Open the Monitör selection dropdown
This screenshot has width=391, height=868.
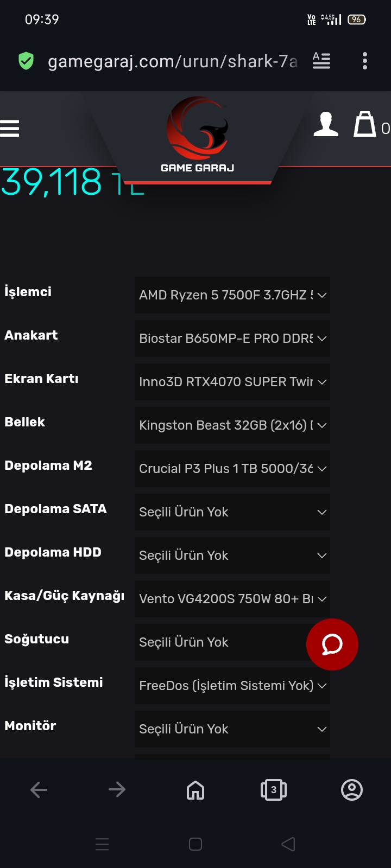click(232, 729)
